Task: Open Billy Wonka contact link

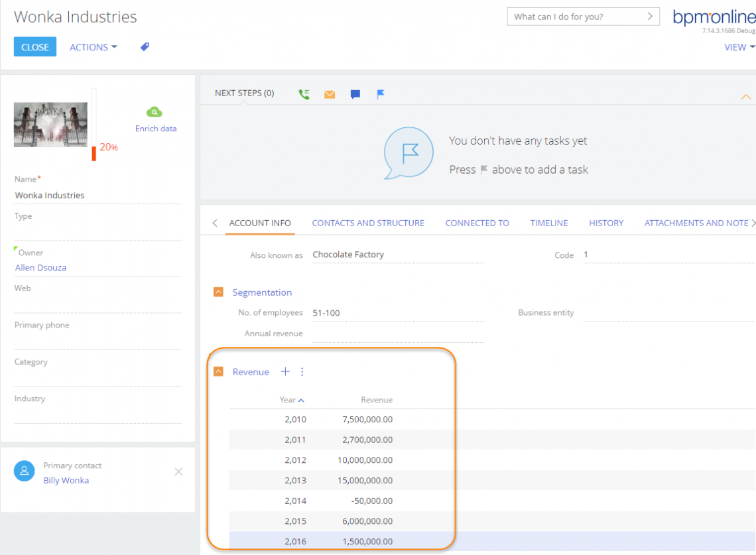Action: [66, 480]
